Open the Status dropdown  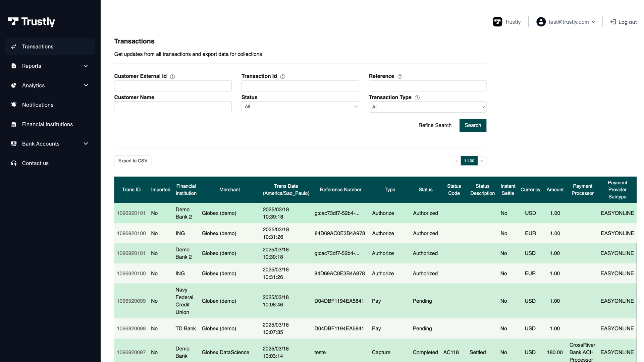click(x=300, y=107)
